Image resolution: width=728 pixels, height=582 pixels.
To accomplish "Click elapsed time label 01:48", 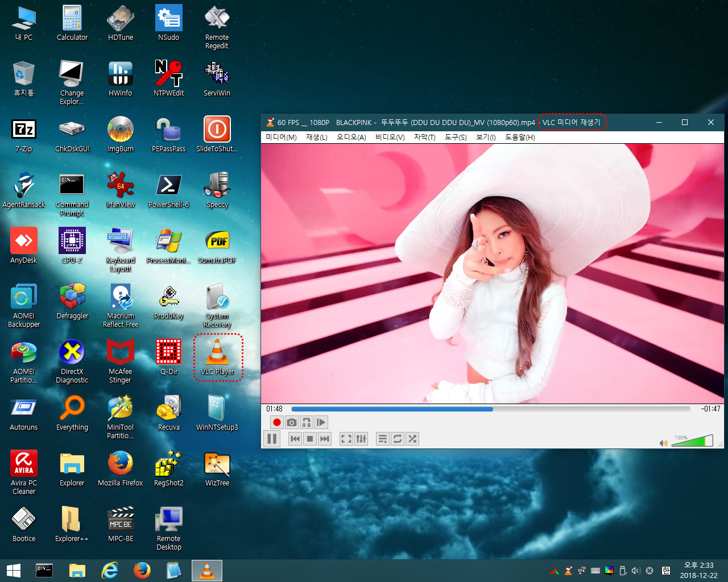I will coord(274,409).
